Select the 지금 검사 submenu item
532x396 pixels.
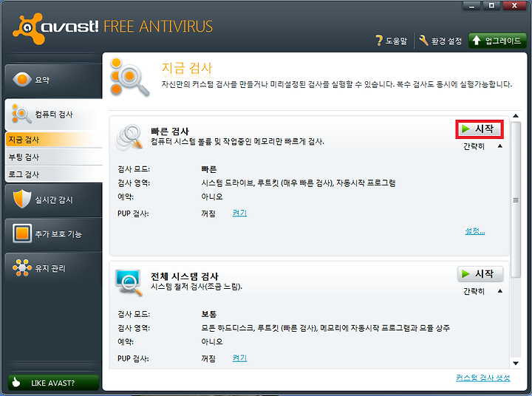coord(54,140)
